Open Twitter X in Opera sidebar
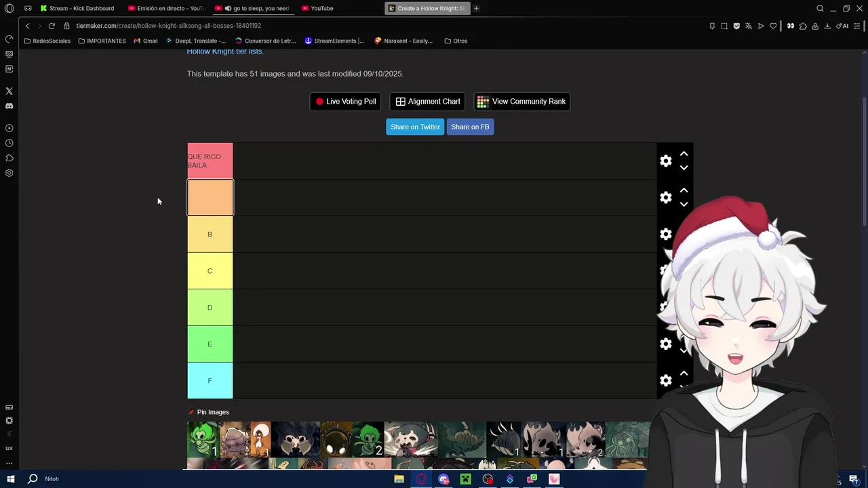This screenshot has height=488, width=868. [x=9, y=91]
